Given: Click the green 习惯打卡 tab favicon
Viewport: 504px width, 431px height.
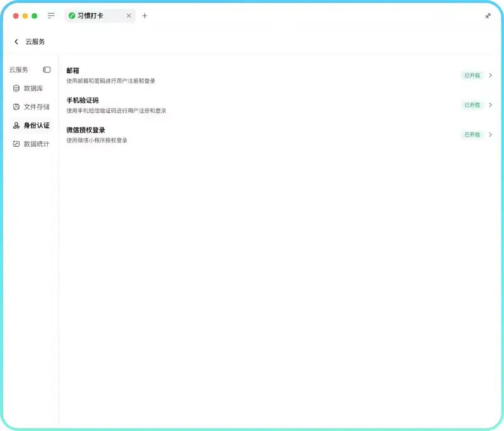Looking at the screenshot, I should click(x=72, y=16).
